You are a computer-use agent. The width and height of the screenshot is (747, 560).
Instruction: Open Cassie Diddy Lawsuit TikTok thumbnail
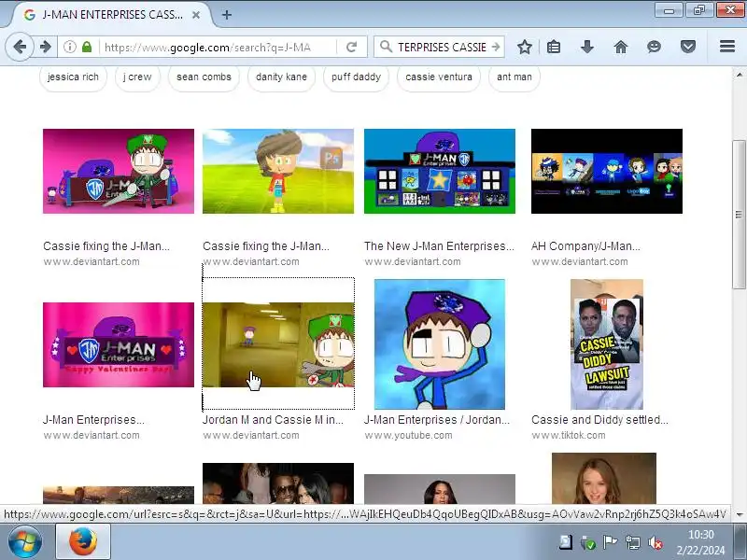[606, 344]
